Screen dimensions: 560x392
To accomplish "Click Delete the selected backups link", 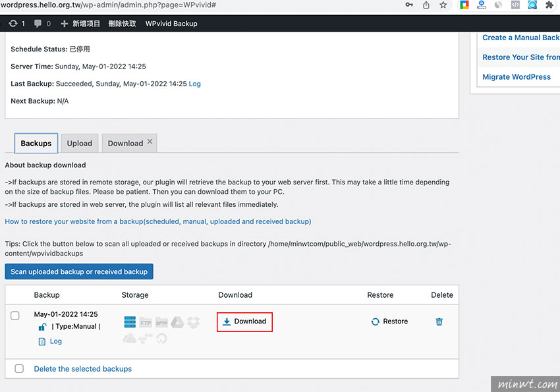I will (83, 369).
